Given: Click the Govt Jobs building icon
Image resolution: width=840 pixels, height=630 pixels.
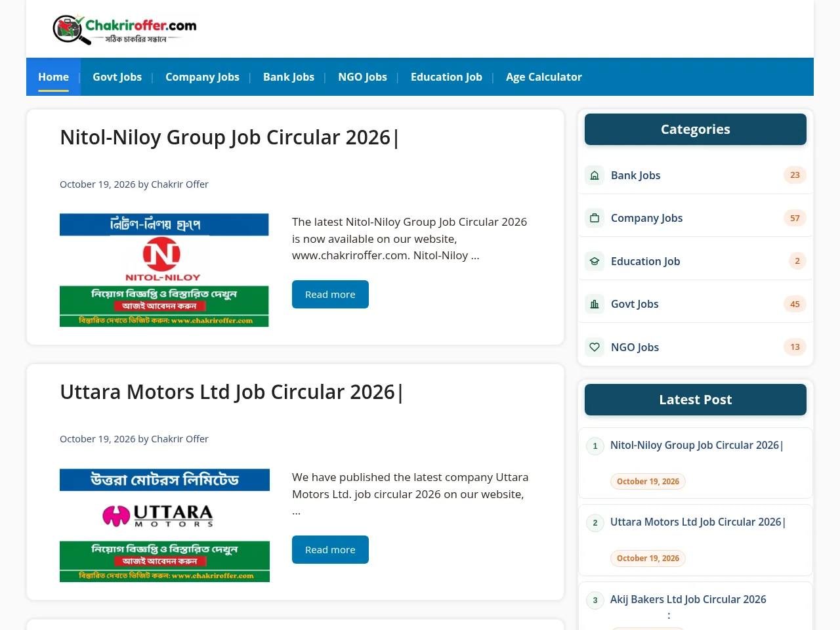Looking at the screenshot, I should (595, 304).
